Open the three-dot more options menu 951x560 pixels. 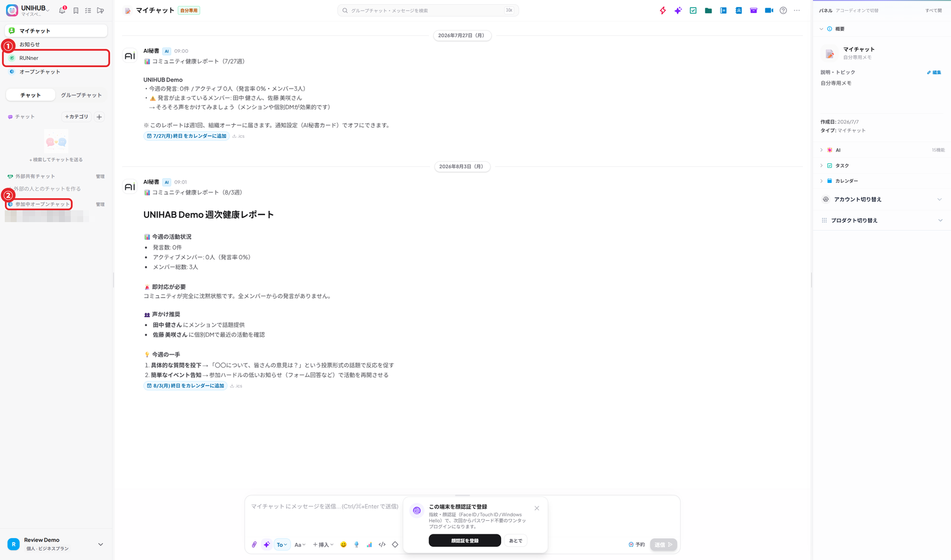point(797,11)
